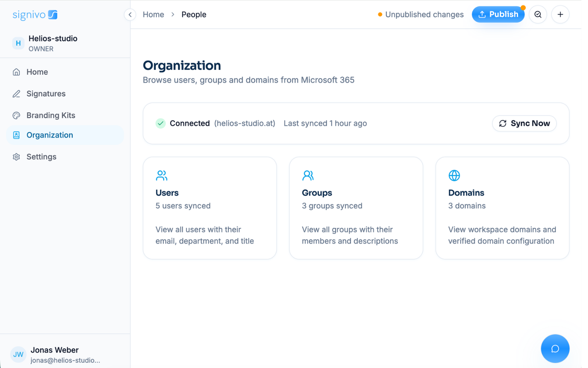Open the Jonas Weber account menu
Viewport: 588px width, 368px height.
click(x=65, y=355)
